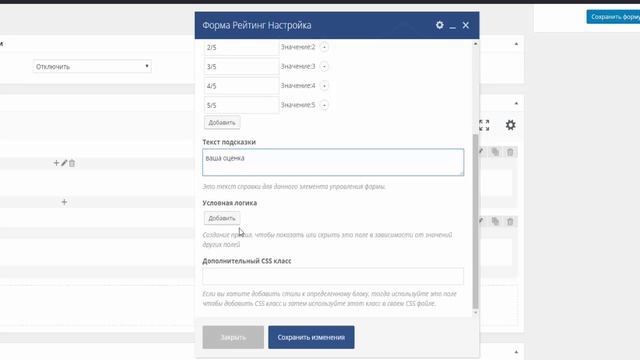Click dialog scrollbar down arrow

click(x=476, y=313)
